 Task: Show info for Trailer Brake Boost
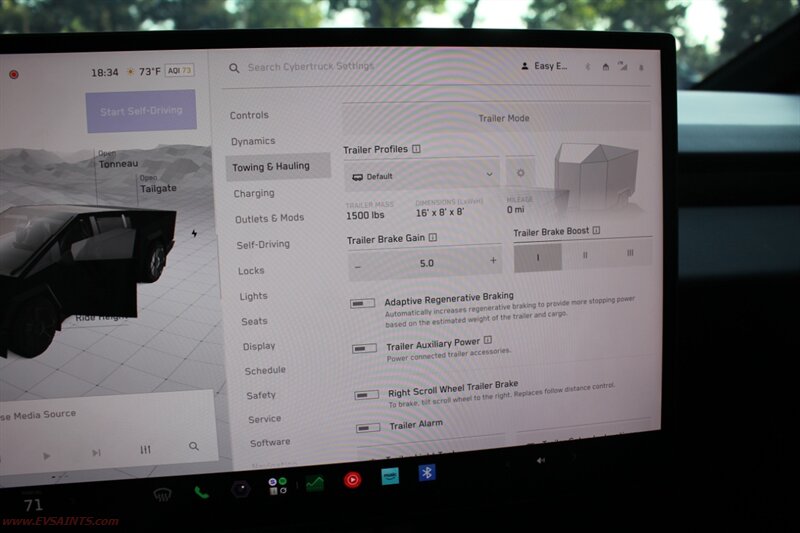[596, 230]
